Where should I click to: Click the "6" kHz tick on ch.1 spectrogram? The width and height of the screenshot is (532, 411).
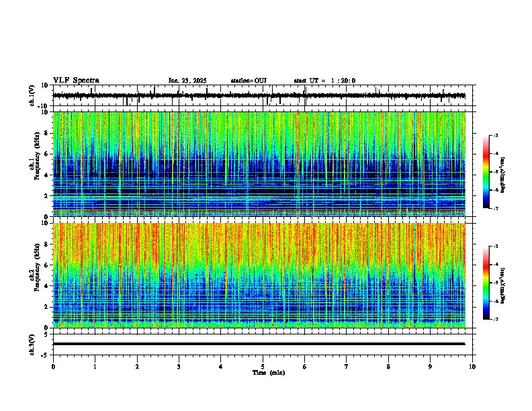click(x=47, y=154)
